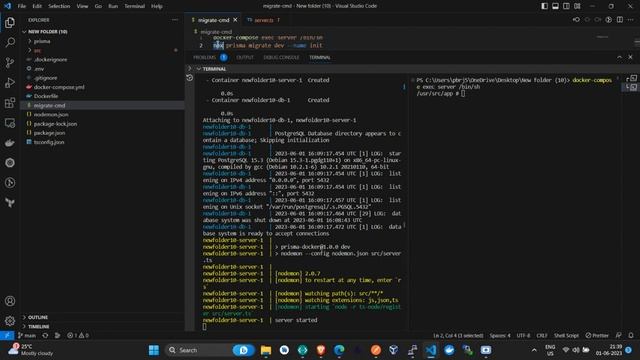Viewport: 640px width, 360px height.
Task: Change CRLF end of line sequence
Action: tap(542, 336)
